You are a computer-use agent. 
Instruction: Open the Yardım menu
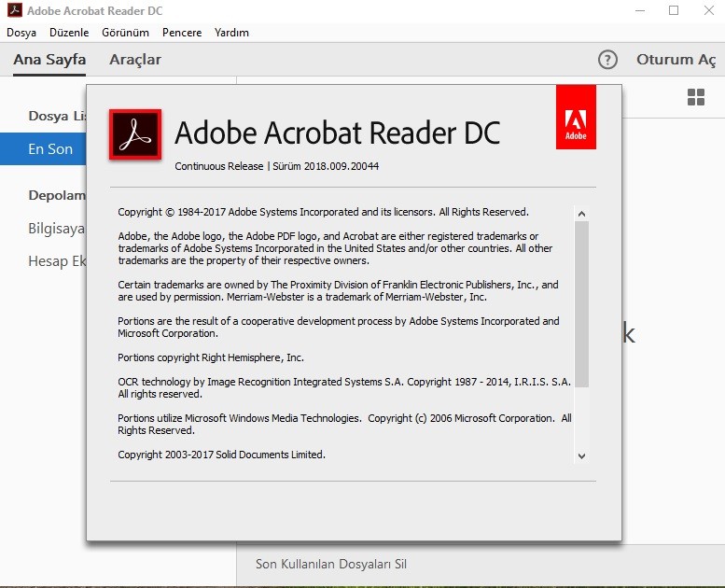[x=231, y=33]
